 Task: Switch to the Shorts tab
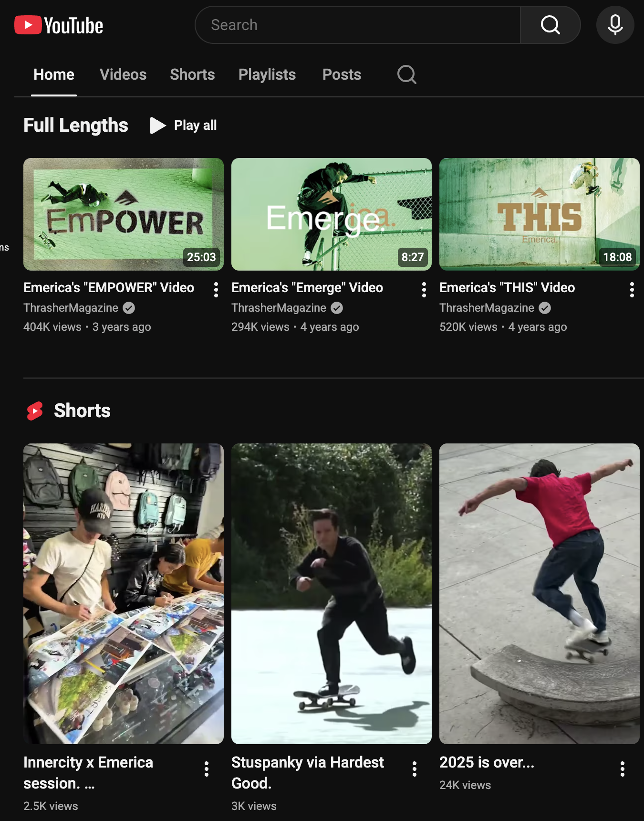(x=192, y=74)
